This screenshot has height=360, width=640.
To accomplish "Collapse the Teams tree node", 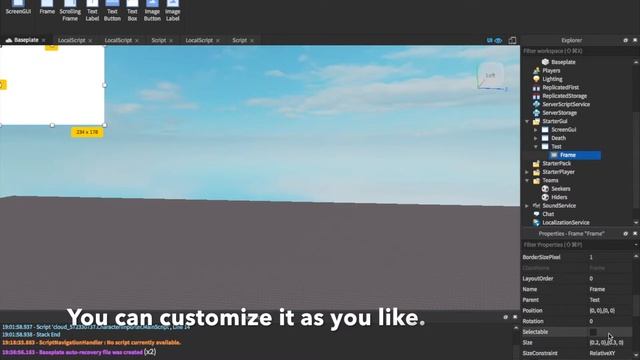I will pos(527,180).
